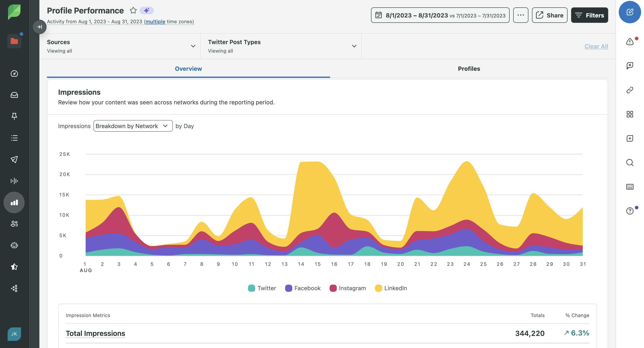Screen dimensions: 644x348
Task: Switch to the Profiles tab
Action: coord(469,69)
